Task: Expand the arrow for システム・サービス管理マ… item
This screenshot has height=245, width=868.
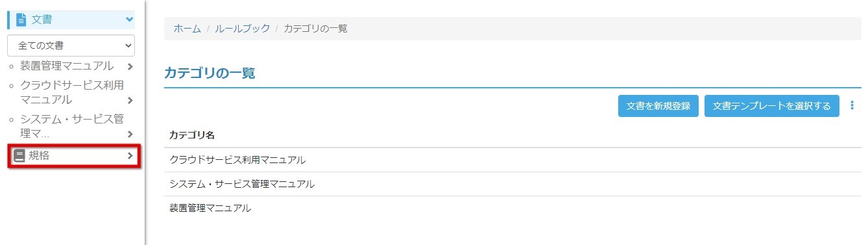Action: tap(130, 134)
